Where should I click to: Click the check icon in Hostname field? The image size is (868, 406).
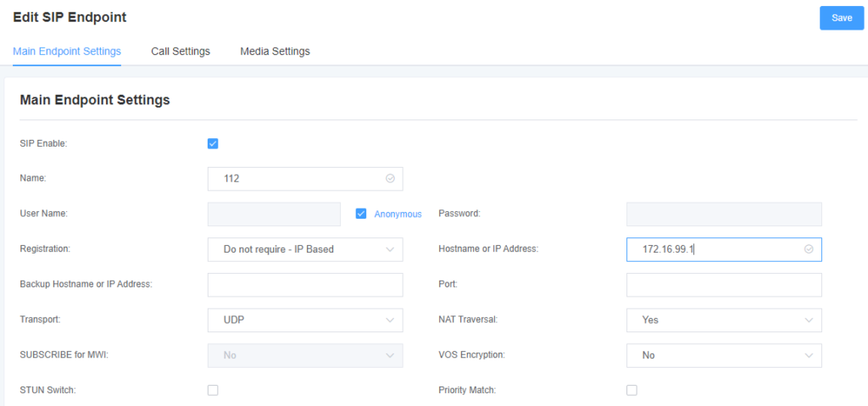coord(809,249)
